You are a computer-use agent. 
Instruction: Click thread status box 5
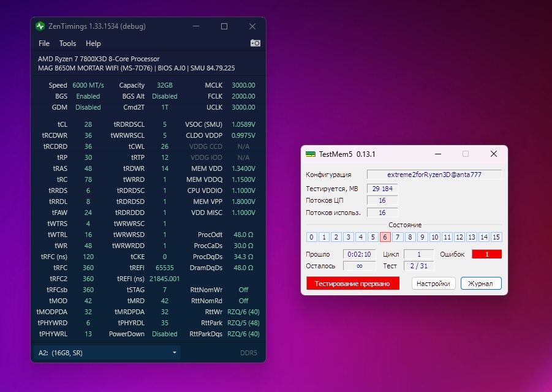pyautogui.click(x=373, y=237)
